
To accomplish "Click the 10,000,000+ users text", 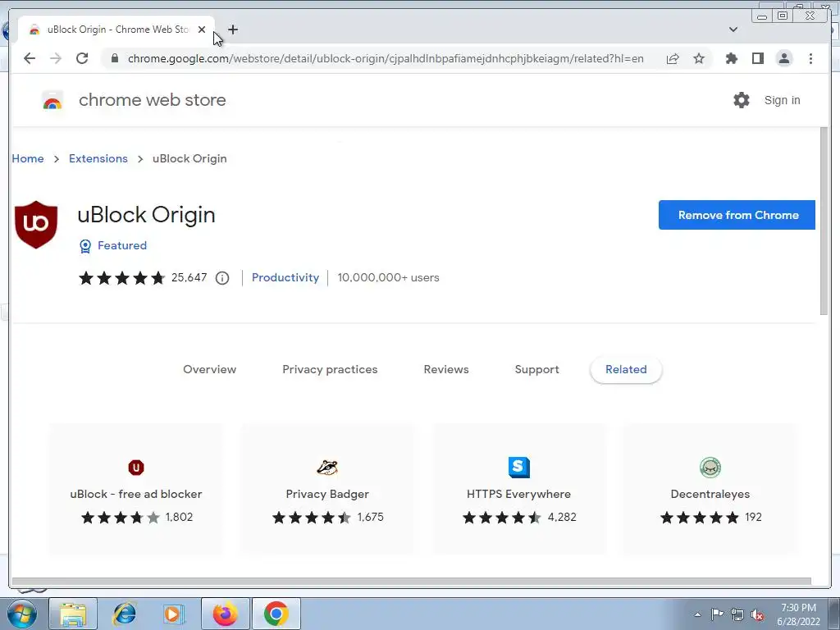I will (x=388, y=277).
